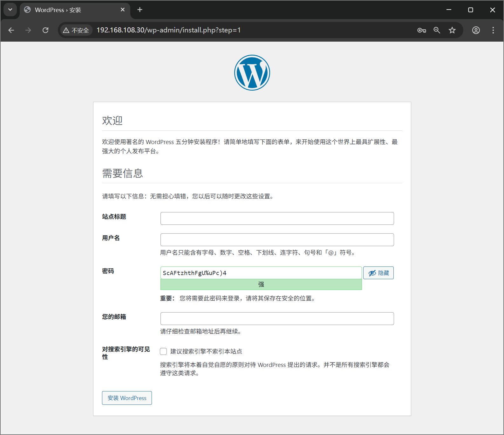Reload the install page
Viewport: 504px width, 435px height.
pos(45,30)
